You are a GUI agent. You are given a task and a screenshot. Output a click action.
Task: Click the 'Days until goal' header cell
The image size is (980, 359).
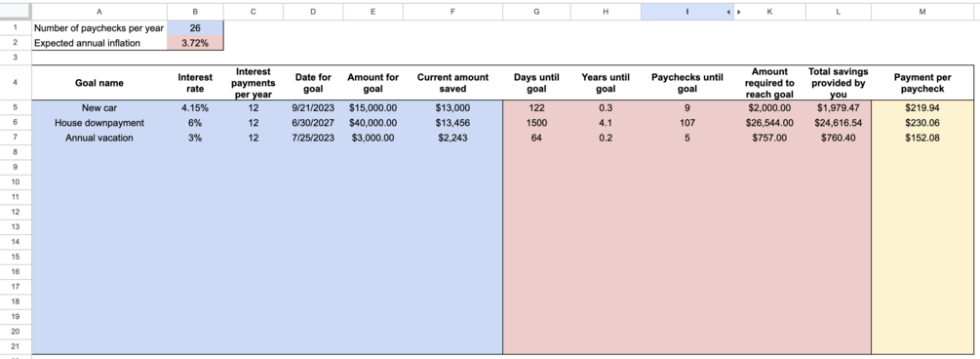536,83
